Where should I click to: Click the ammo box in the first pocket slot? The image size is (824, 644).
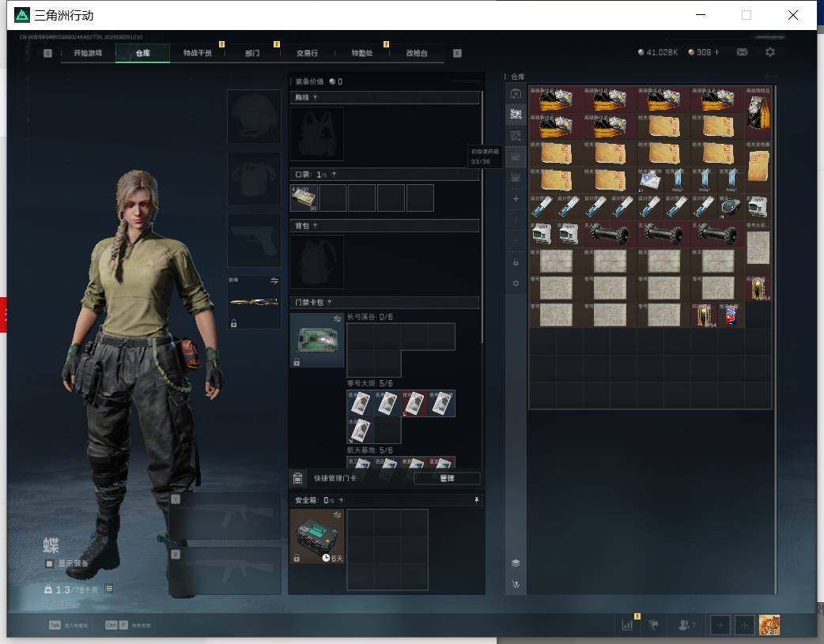point(304,198)
